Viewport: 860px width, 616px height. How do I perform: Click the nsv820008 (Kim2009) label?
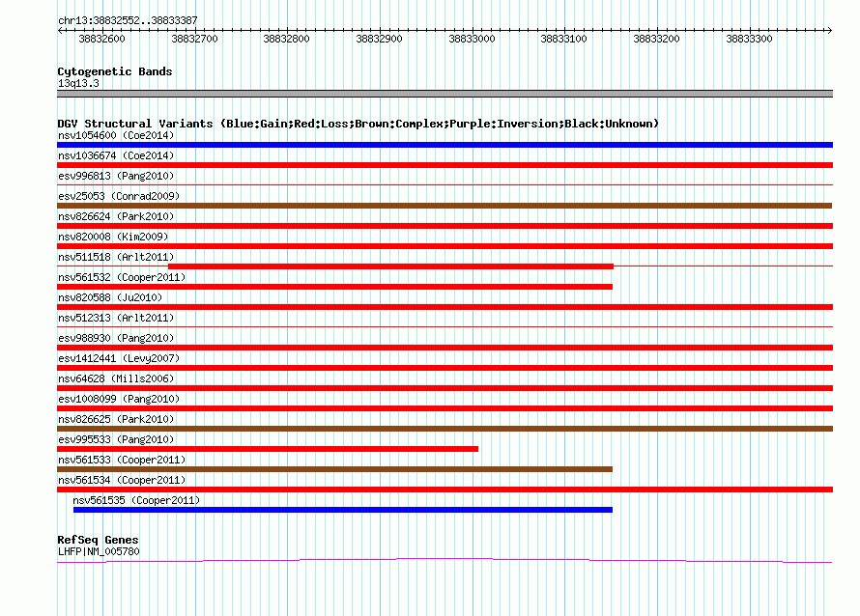(113, 237)
